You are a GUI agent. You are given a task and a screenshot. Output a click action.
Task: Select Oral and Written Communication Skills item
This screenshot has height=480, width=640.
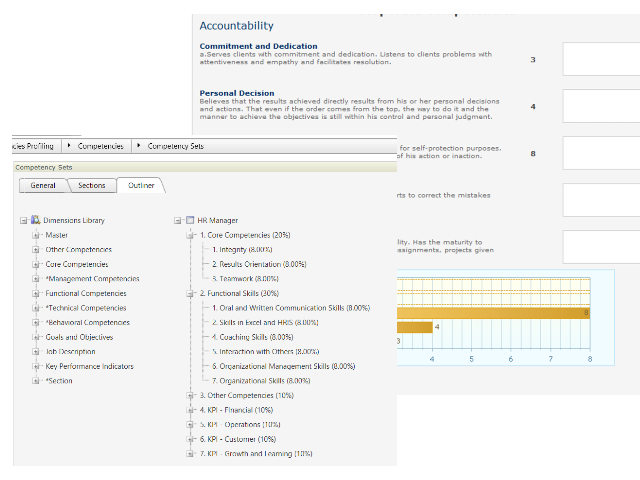291,308
